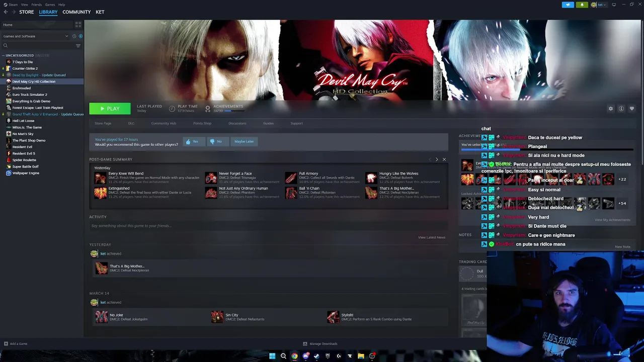Open the Full Armory achievement icon
Screen dimensions: 644x362
coord(291,177)
